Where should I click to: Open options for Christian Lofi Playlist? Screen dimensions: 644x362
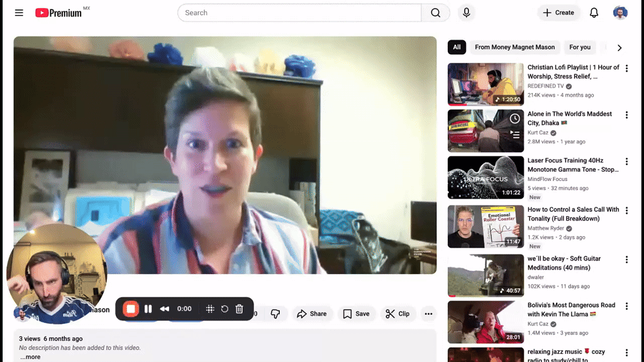click(626, 69)
